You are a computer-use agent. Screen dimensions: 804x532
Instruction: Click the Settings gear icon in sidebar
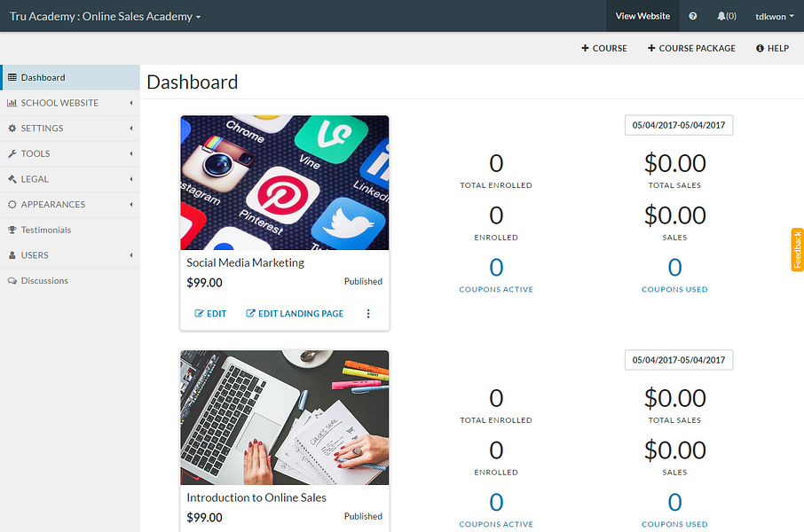coord(12,129)
